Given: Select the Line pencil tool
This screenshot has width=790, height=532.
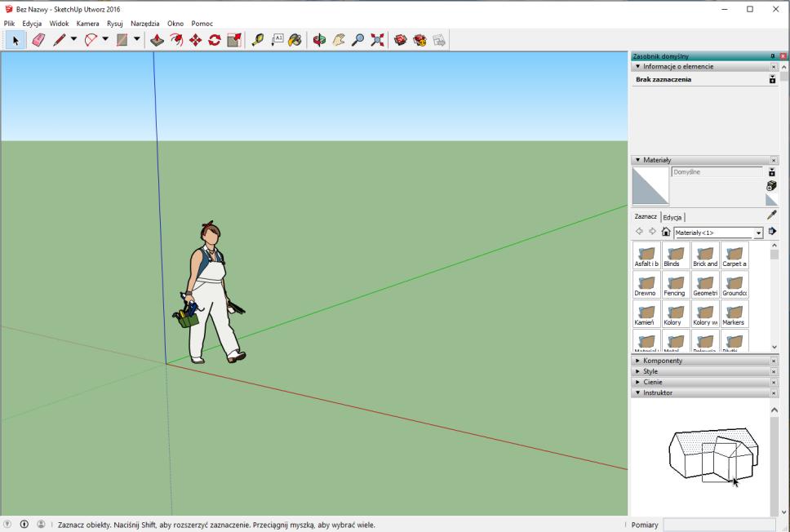Looking at the screenshot, I should pyautogui.click(x=59, y=40).
